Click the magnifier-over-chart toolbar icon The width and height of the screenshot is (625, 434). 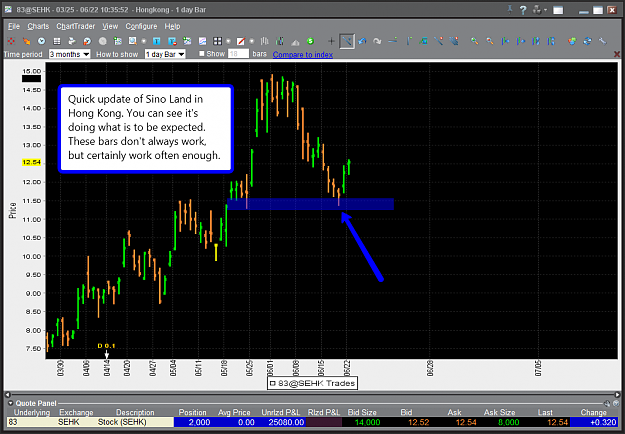coord(133,41)
